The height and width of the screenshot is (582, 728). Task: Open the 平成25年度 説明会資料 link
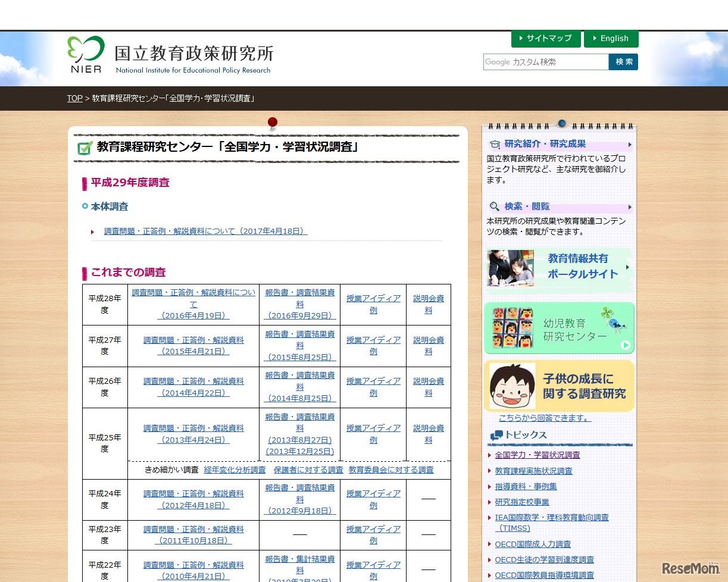click(x=429, y=434)
